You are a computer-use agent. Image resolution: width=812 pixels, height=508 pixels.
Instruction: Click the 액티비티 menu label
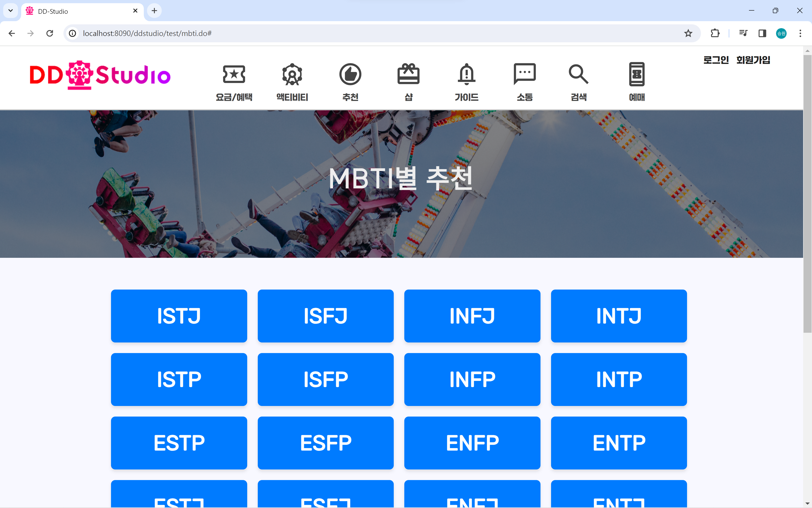point(292,97)
